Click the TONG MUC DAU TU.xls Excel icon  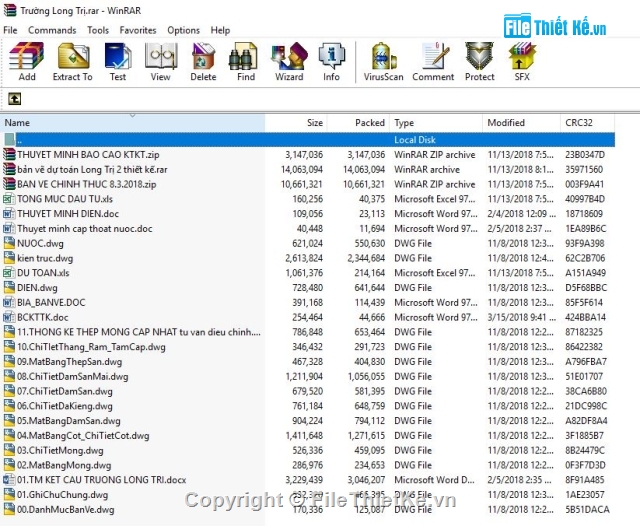point(9,199)
